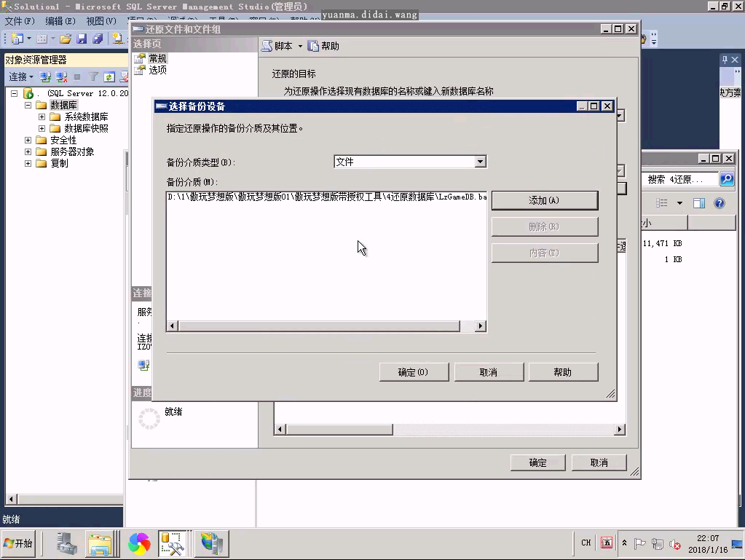Open the 备份介质类型 dropdown
The height and width of the screenshot is (560, 745).
(481, 162)
